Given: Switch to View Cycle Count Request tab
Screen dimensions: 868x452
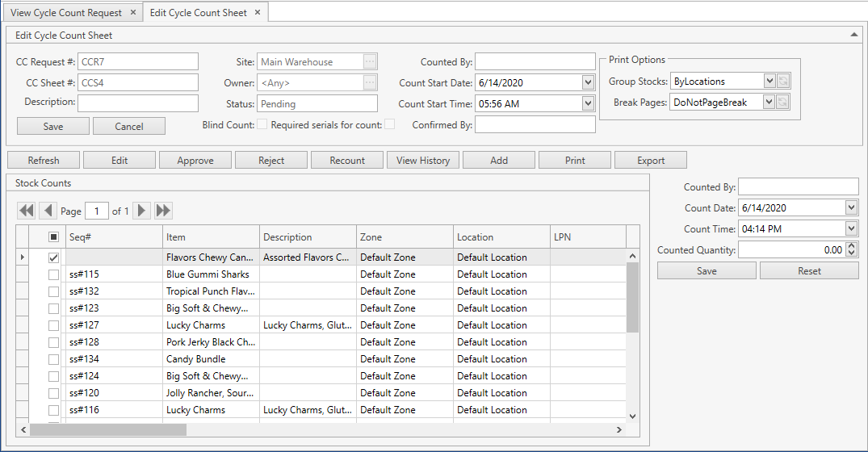Looking at the screenshot, I should [66, 13].
